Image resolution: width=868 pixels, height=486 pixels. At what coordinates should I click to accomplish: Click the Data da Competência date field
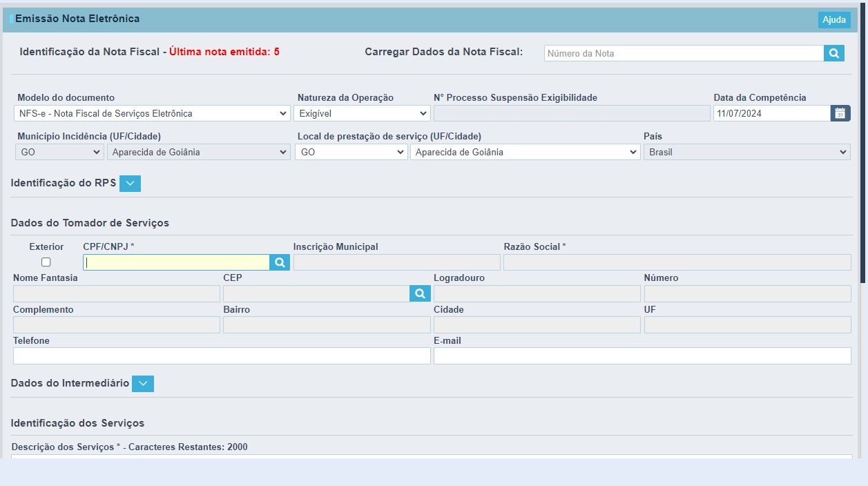(772, 113)
